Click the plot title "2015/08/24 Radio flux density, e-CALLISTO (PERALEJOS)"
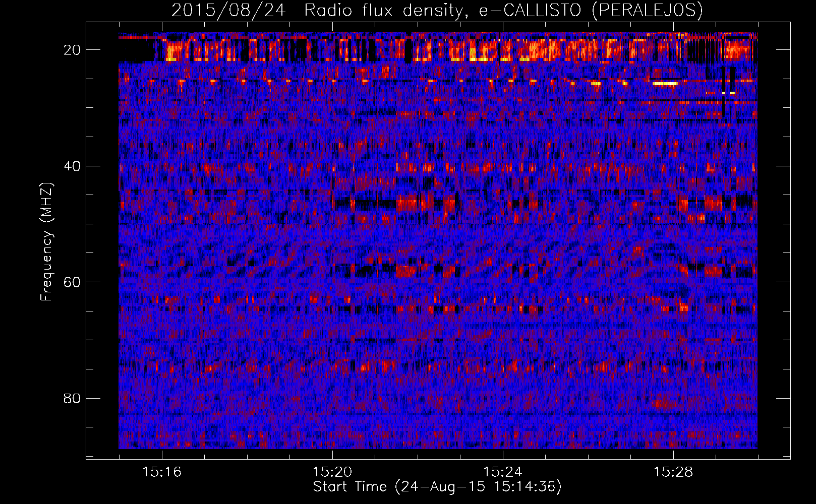The height and width of the screenshot is (504, 816). 437,10
